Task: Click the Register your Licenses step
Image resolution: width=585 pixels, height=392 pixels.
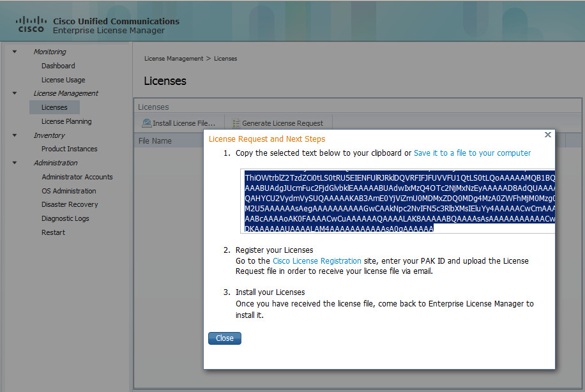Action: click(274, 250)
